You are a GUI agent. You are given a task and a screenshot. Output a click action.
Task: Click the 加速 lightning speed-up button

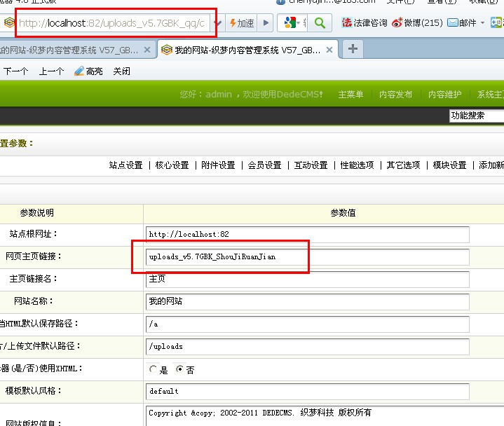(x=242, y=23)
